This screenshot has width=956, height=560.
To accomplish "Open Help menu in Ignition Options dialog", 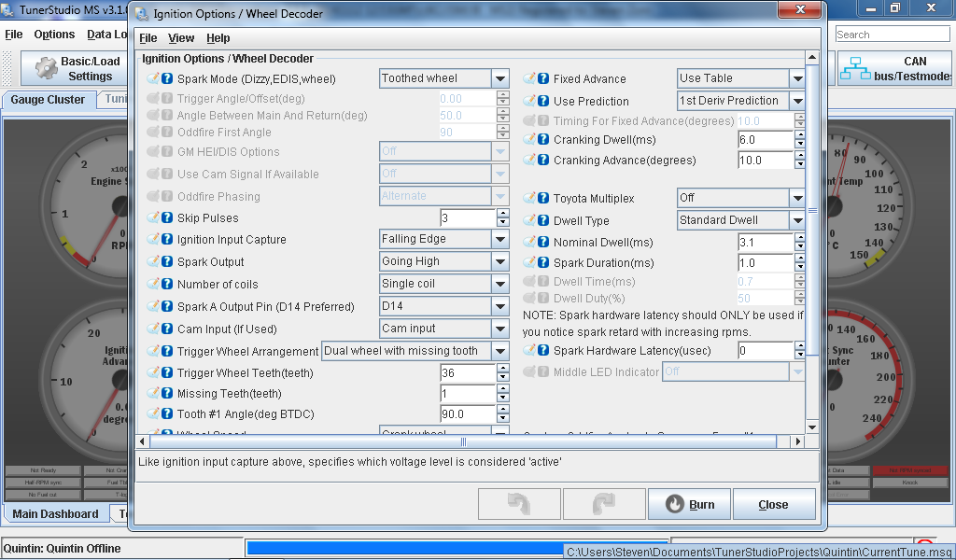I will click(x=218, y=37).
